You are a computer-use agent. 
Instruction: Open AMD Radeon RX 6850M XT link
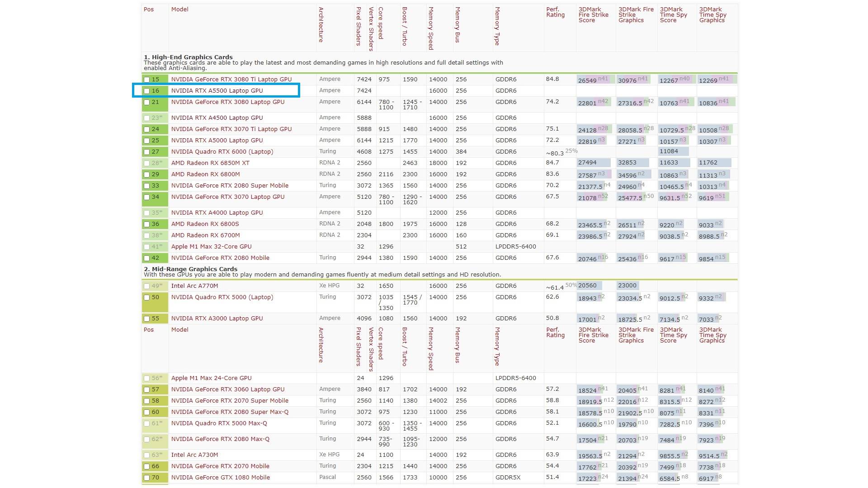click(x=210, y=163)
